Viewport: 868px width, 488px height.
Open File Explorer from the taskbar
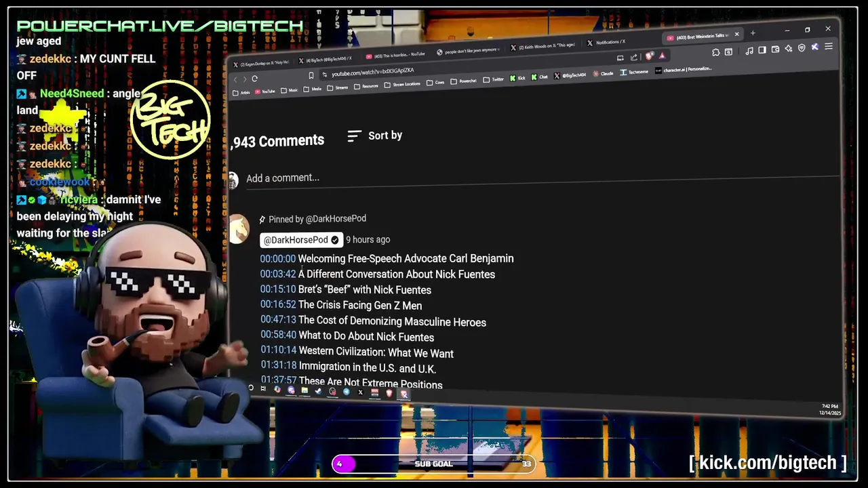[x=304, y=390]
